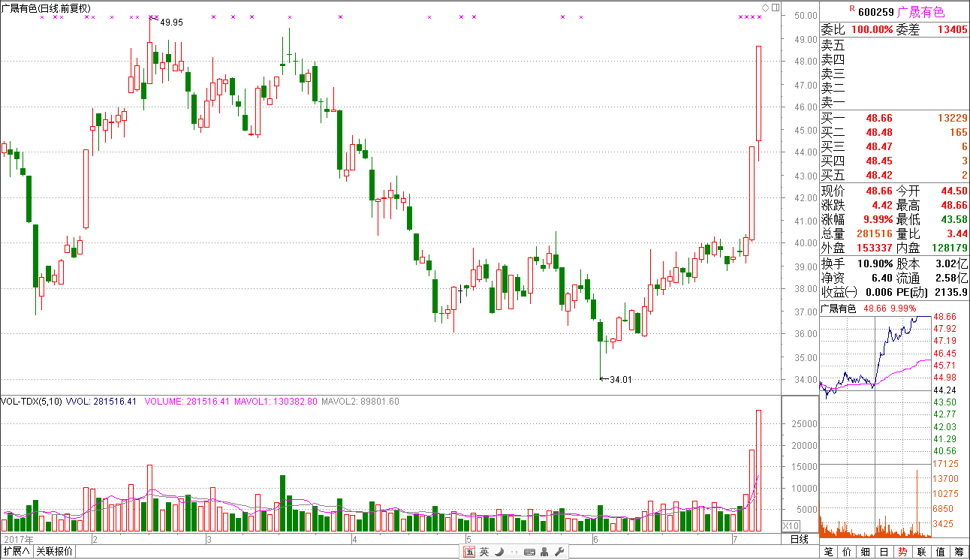Screen dimensions: 970x560
Task: Click the 49.95 high price annotation
Action: (172, 23)
